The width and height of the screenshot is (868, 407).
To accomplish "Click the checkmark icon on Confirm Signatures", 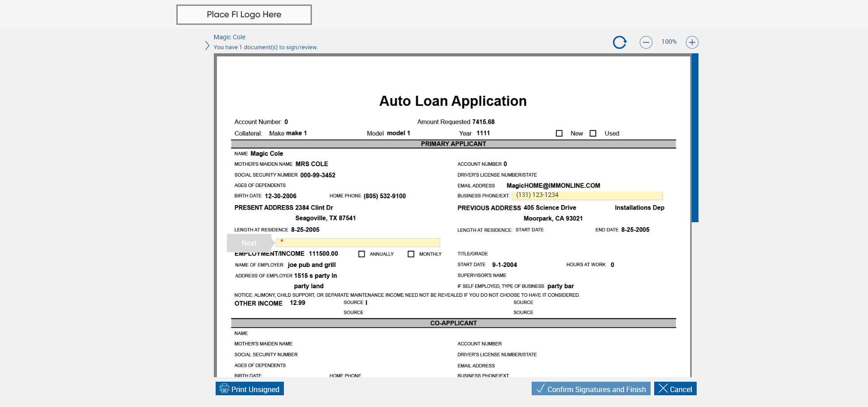I will coord(540,388).
